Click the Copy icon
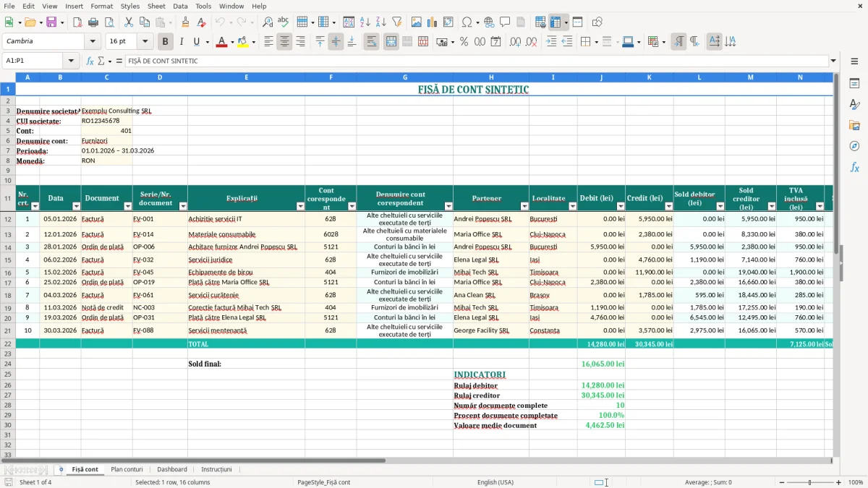This screenshot has height=488, width=868. tap(145, 22)
